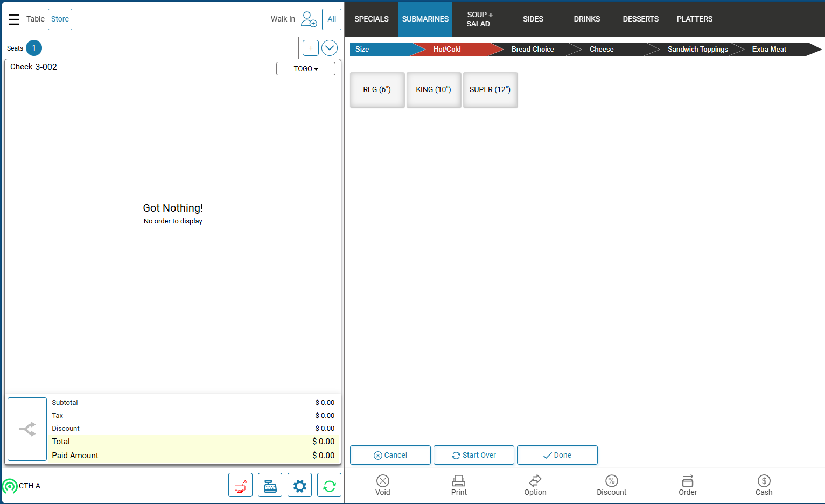Click the Total $ 0.00 amount
Screen dimensions: 825x504
[x=323, y=442]
